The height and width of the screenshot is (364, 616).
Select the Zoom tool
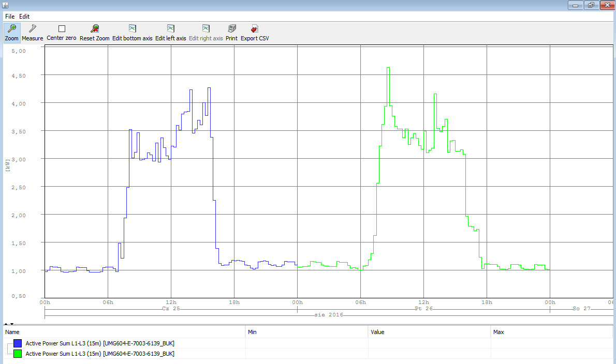point(12,33)
